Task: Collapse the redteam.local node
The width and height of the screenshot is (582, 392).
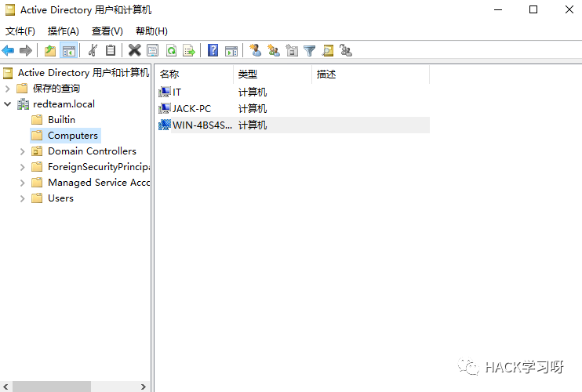Action: pyautogui.click(x=7, y=104)
